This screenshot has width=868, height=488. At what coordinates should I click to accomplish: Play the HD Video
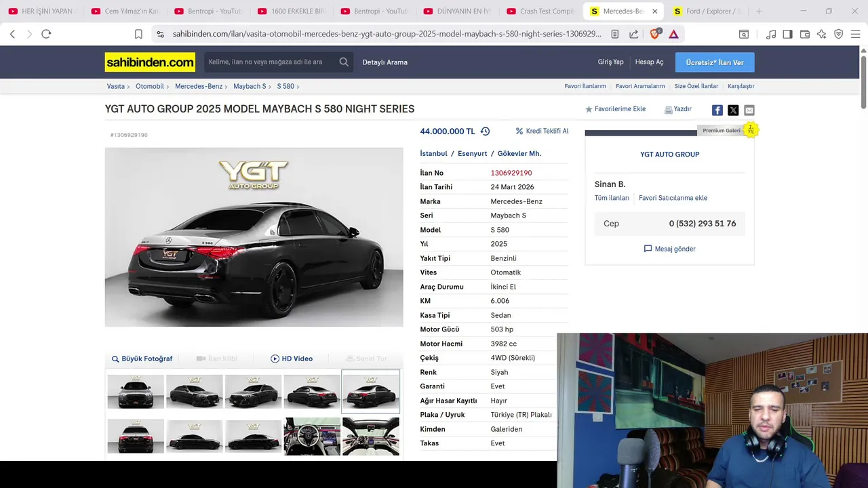coord(292,359)
